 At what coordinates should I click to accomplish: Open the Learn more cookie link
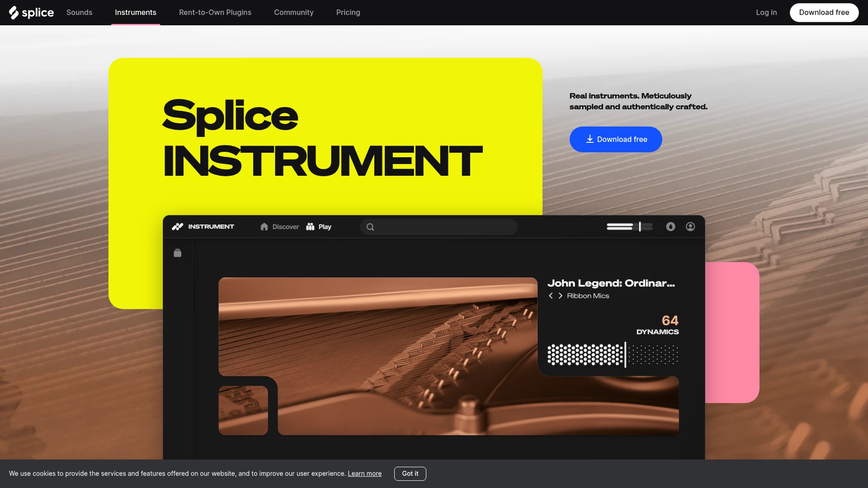pos(364,474)
